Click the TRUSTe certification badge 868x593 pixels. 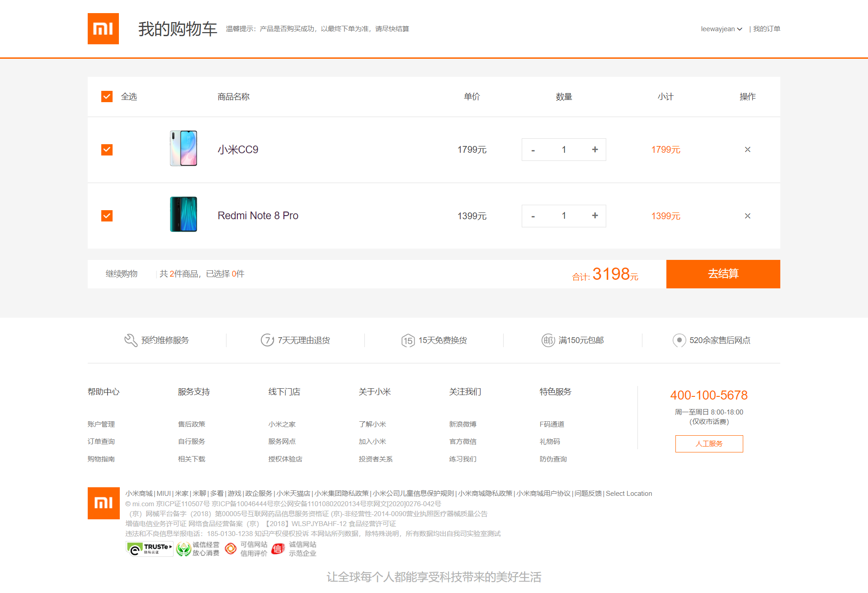pos(149,549)
